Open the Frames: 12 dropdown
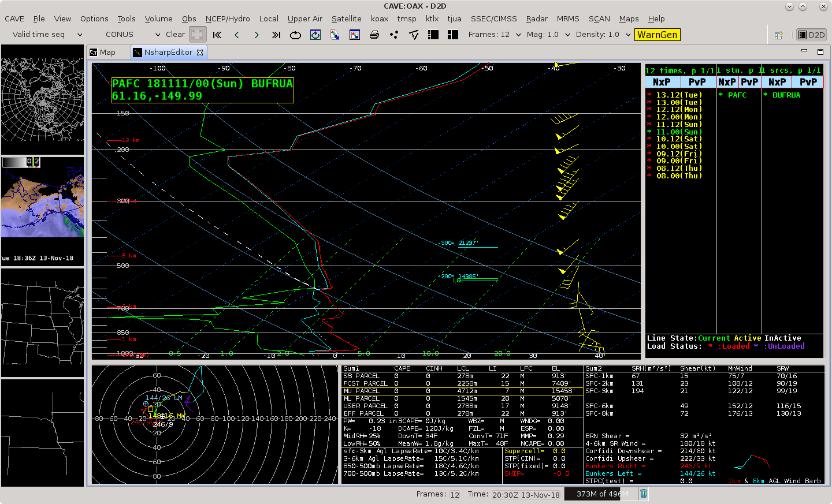This screenshot has width=832, height=504. coord(494,35)
